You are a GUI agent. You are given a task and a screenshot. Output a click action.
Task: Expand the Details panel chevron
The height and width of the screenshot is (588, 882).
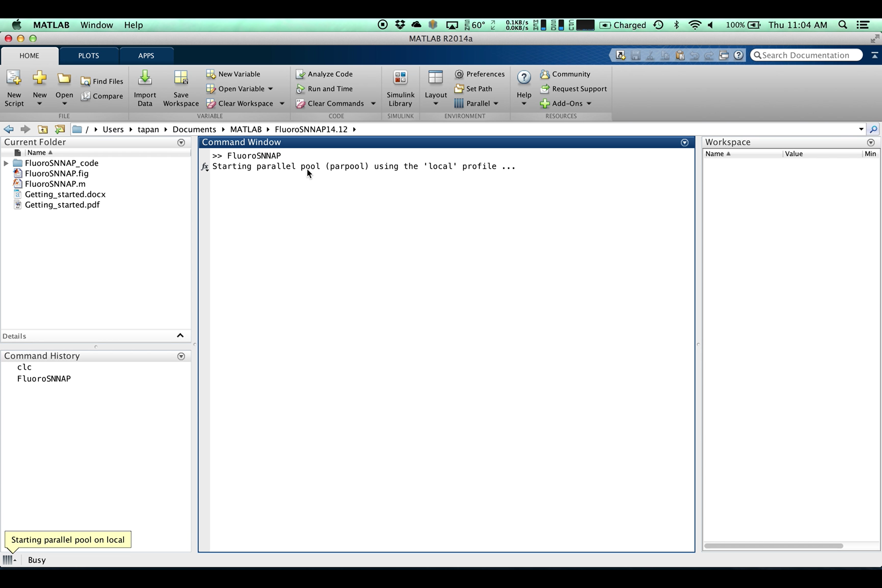pyautogui.click(x=180, y=336)
